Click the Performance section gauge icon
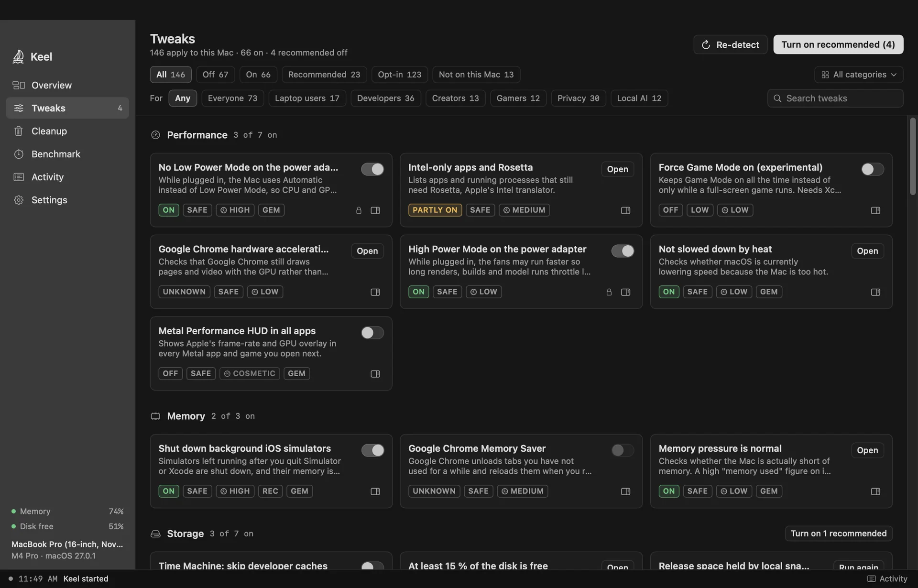 155,135
